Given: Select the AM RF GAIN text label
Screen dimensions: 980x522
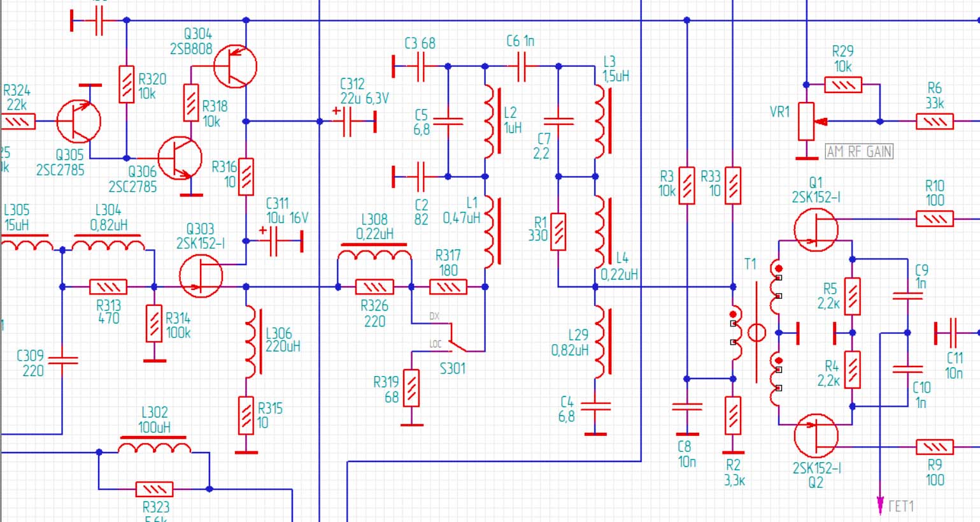Looking at the screenshot, I should (859, 152).
